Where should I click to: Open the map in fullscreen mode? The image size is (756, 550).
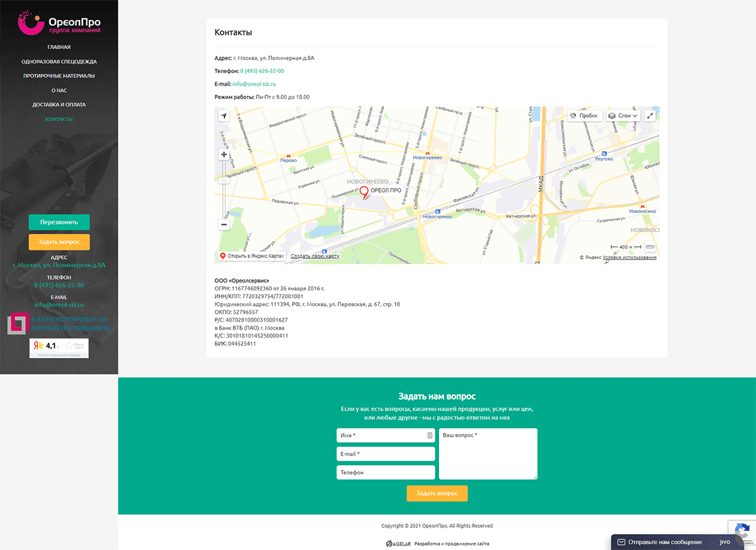click(650, 116)
